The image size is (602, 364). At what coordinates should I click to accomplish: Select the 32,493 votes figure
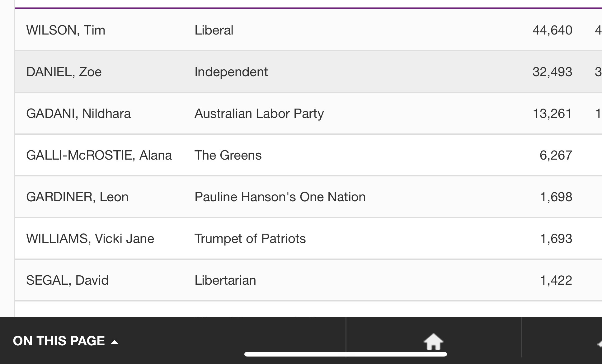pos(552,72)
